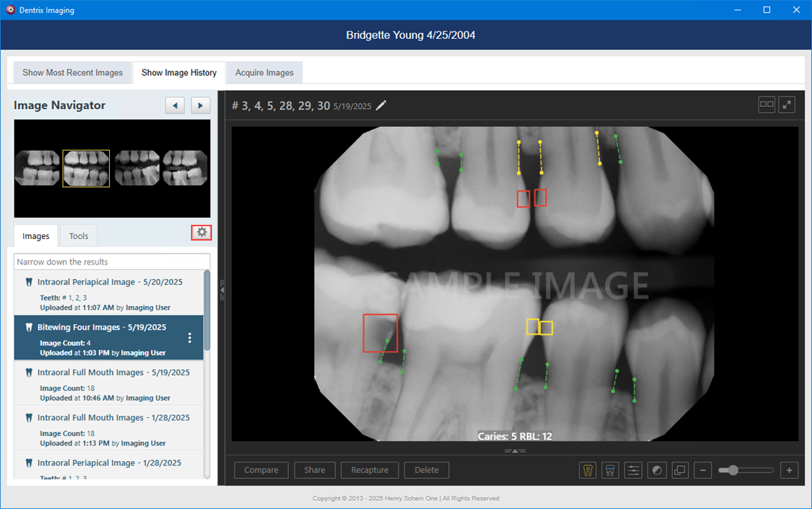Select third bitewing thumbnail in navigator
This screenshot has width=812, height=509.
click(x=138, y=168)
